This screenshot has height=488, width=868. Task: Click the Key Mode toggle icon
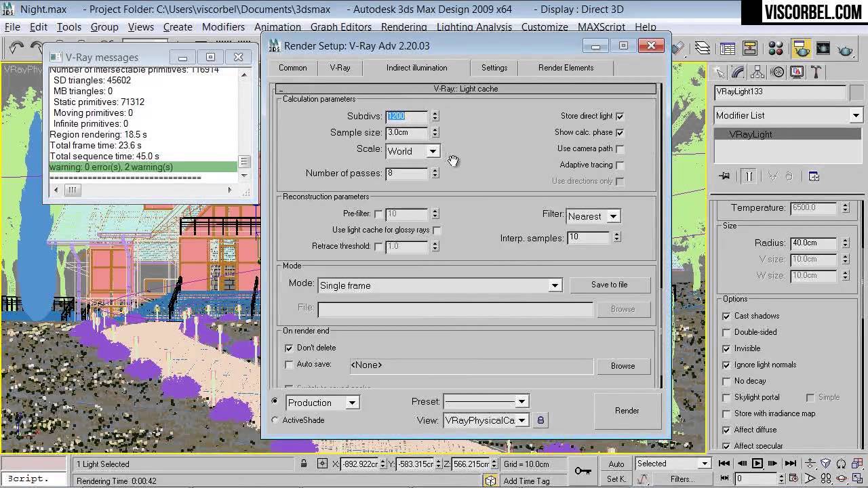tap(724, 479)
